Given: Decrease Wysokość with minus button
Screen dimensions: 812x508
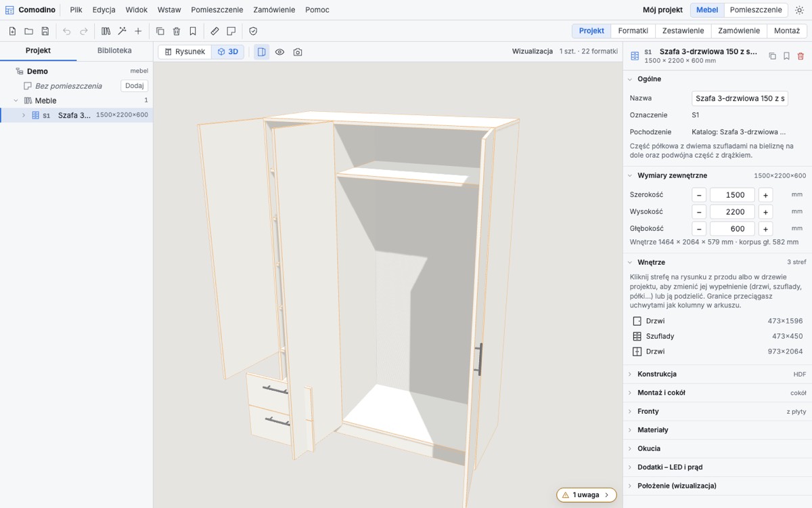Looking at the screenshot, I should [x=700, y=212].
